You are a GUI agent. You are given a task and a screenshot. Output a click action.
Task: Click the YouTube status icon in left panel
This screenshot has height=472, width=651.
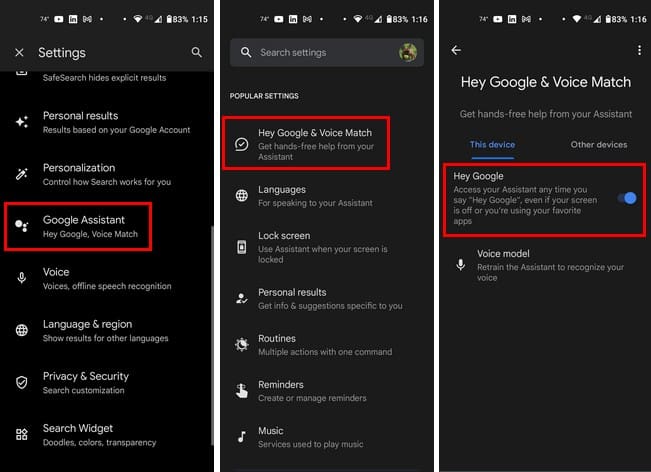59,19
